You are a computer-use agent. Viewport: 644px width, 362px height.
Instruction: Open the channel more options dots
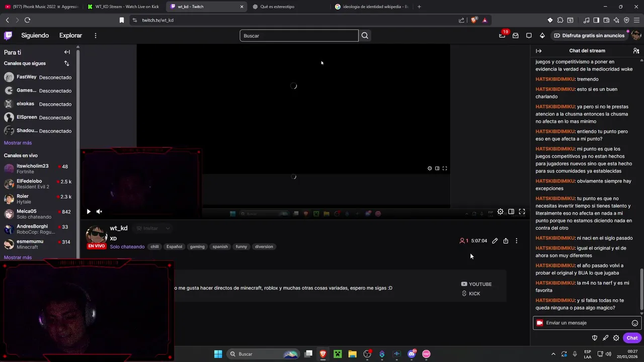click(516, 241)
